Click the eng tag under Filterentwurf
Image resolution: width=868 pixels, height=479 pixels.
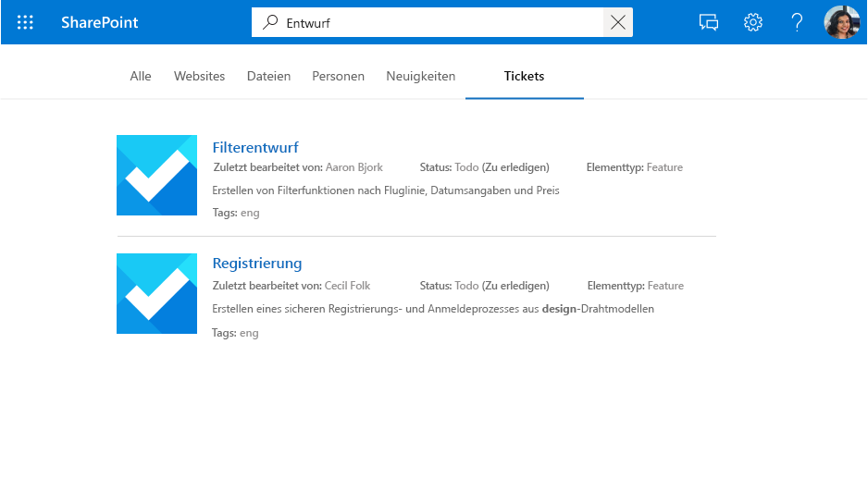pyautogui.click(x=250, y=213)
